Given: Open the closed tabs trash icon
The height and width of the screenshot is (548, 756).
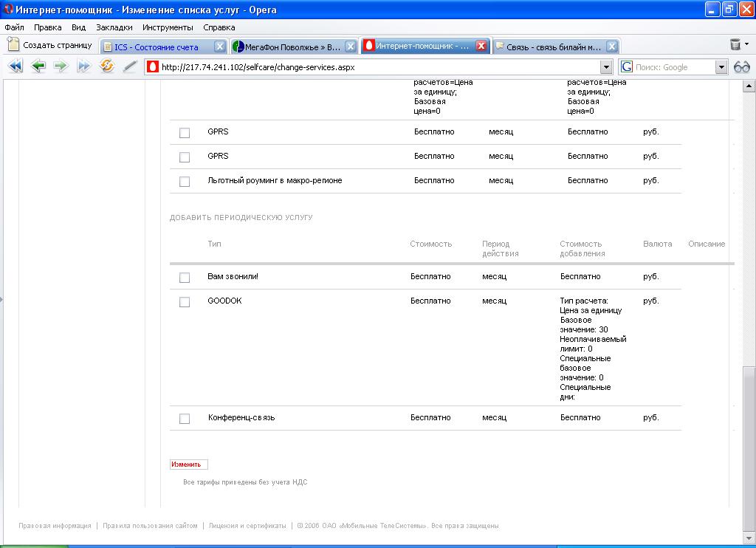Looking at the screenshot, I should (735, 45).
